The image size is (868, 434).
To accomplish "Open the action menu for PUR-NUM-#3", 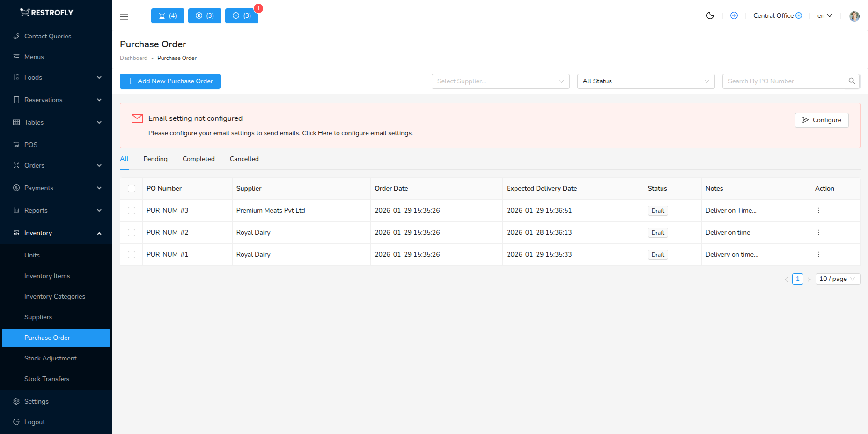I will point(818,210).
